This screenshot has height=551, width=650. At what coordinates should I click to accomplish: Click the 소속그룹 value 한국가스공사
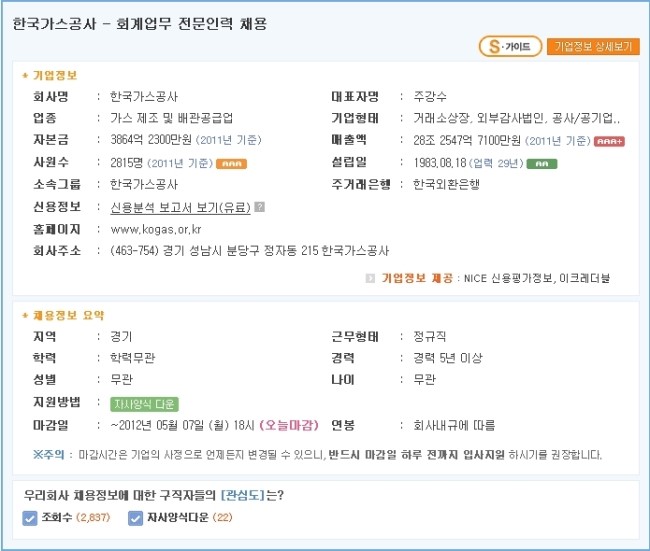tap(144, 184)
